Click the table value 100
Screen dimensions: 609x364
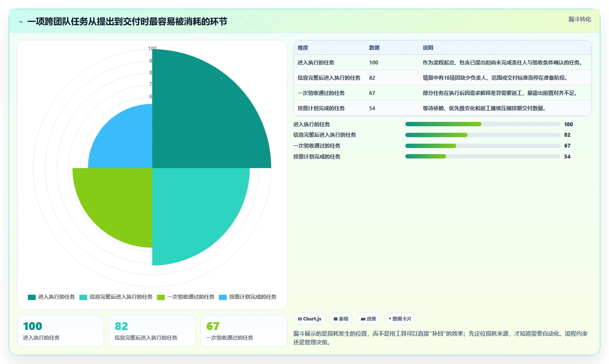(x=373, y=63)
